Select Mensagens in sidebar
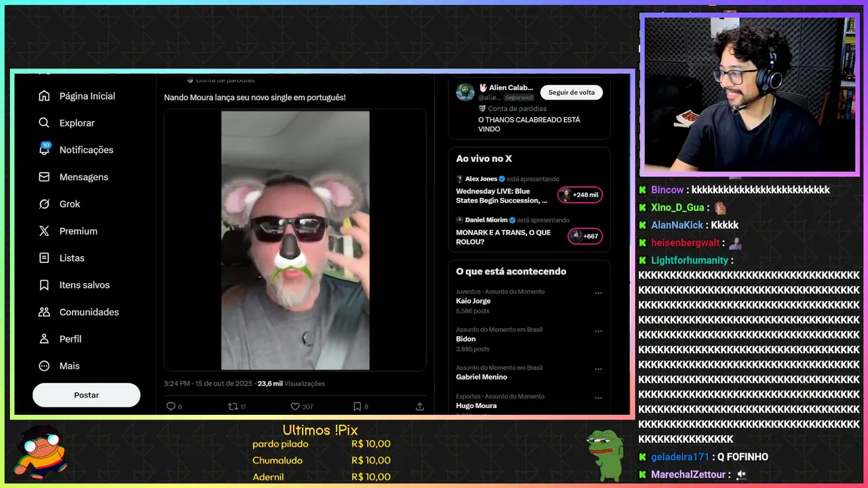Viewport: 868px width, 488px height. [x=83, y=177]
